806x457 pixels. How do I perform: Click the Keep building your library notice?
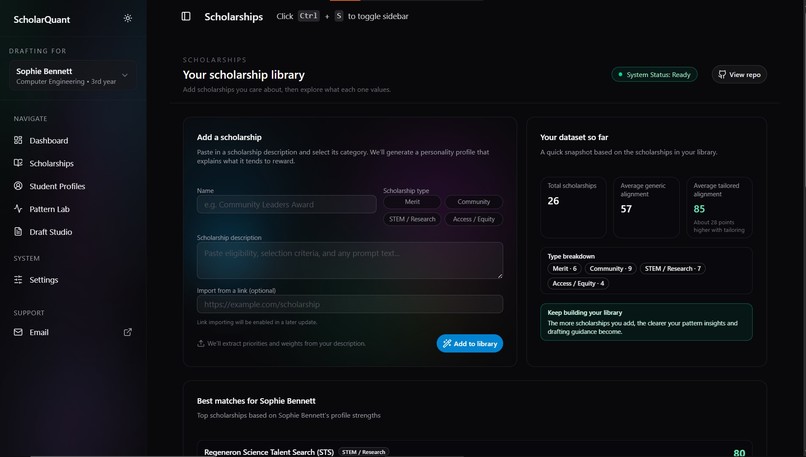(x=646, y=322)
